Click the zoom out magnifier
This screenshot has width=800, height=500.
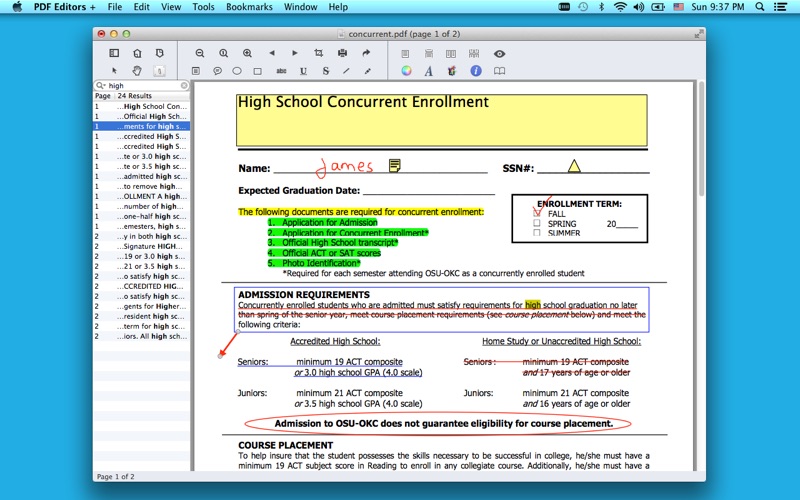pos(199,53)
